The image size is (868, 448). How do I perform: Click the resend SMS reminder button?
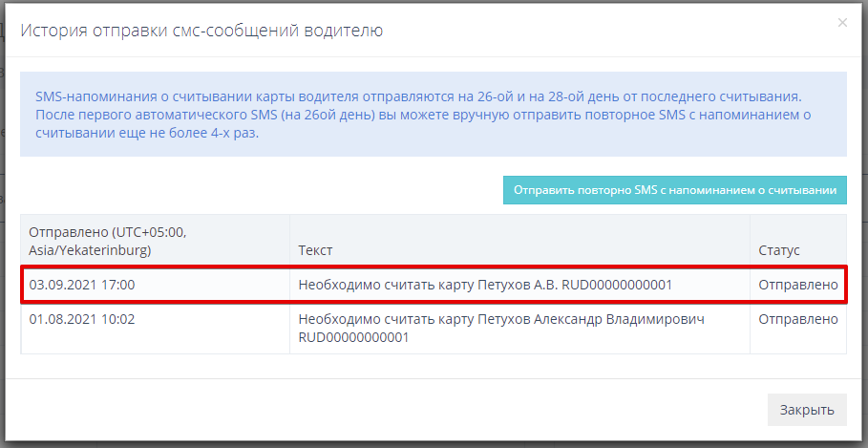pos(674,190)
